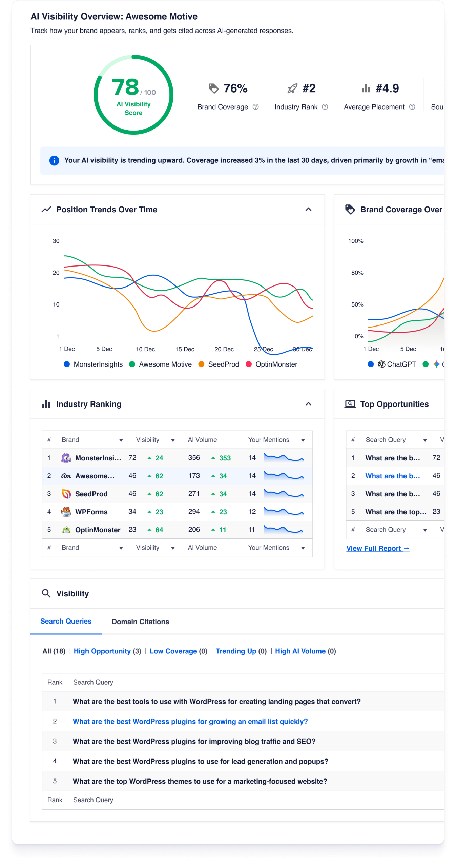Click the Gemini sparkle icon in legend
Screen dimensions: 456x868
(x=436, y=364)
